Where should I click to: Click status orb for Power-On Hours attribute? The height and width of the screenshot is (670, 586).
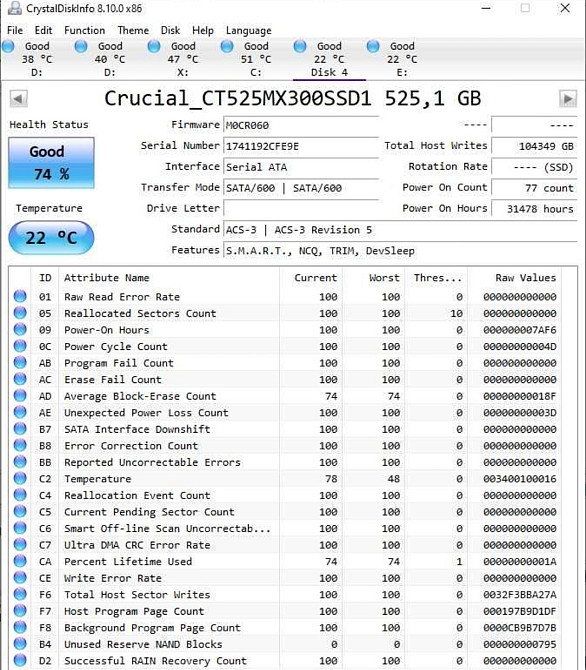point(20,329)
